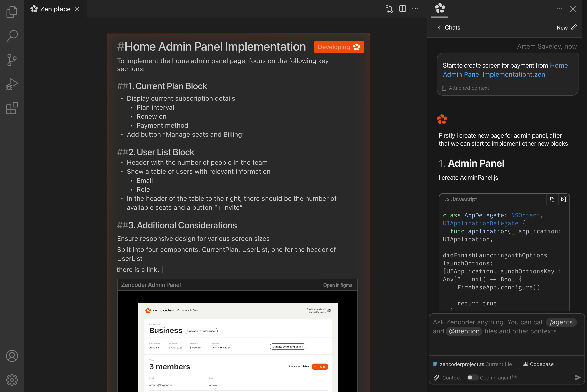Click the "Admin Panel" heading in chat
587x392 pixels.
[x=476, y=164]
